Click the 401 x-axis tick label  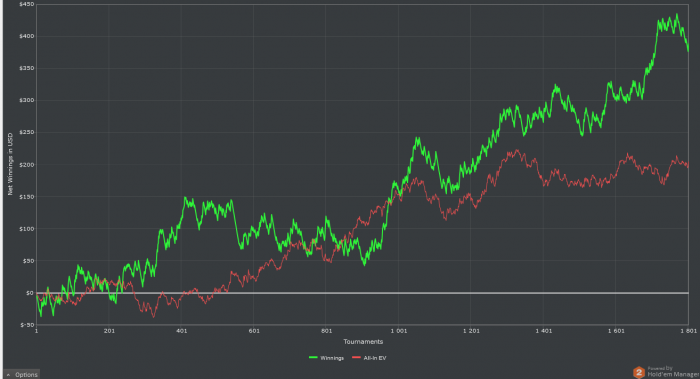(x=181, y=331)
